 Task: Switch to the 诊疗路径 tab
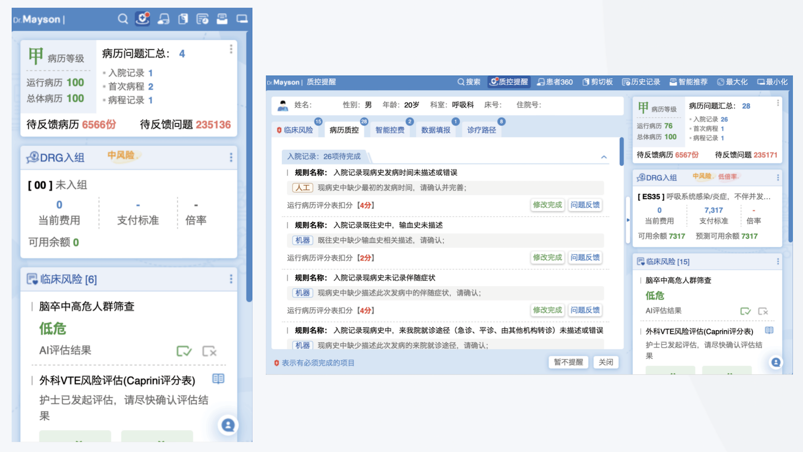(481, 130)
